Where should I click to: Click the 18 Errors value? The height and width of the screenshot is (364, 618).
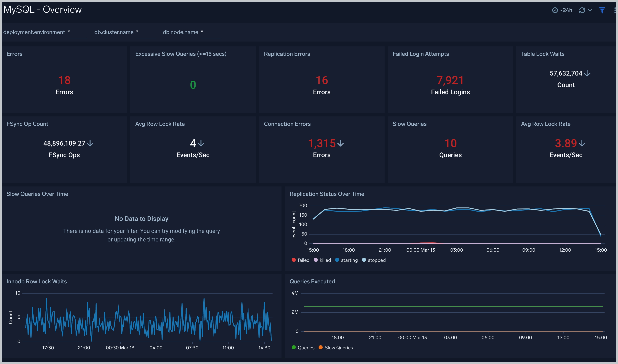pos(64,80)
